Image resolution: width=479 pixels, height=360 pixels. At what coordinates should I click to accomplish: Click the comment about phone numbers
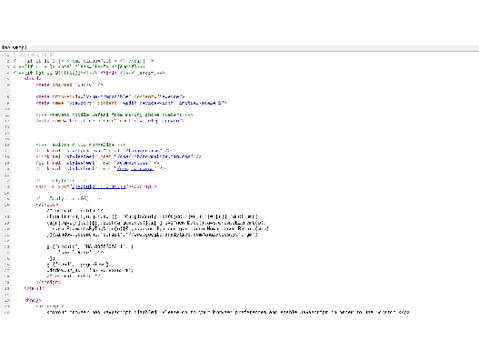pos(114,115)
